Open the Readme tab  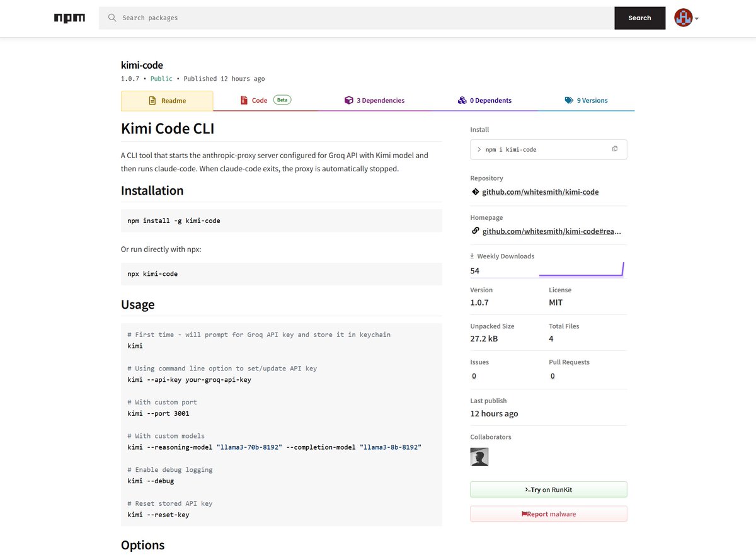click(x=167, y=101)
